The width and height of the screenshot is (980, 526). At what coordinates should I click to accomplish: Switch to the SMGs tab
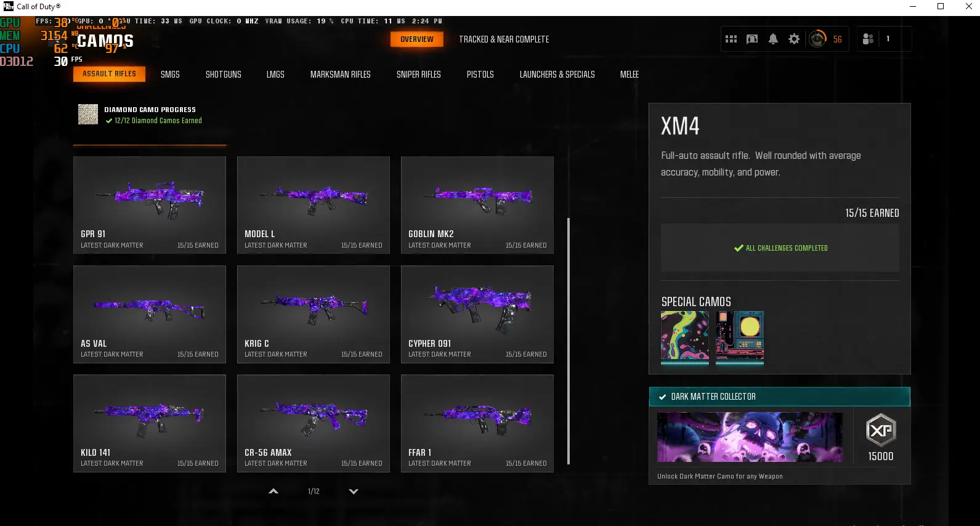[x=170, y=75]
